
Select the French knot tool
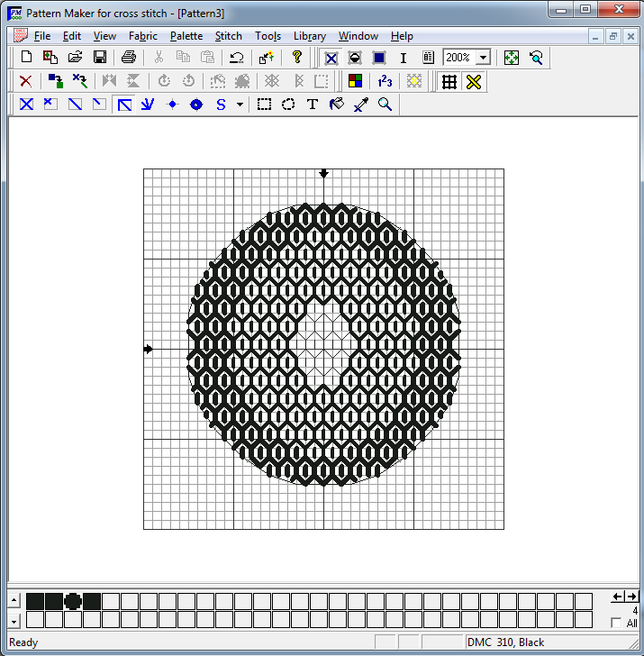point(172,105)
